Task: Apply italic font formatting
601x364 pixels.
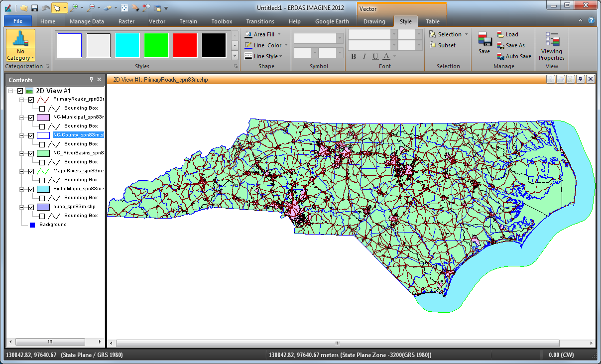Action: [x=364, y=56]
